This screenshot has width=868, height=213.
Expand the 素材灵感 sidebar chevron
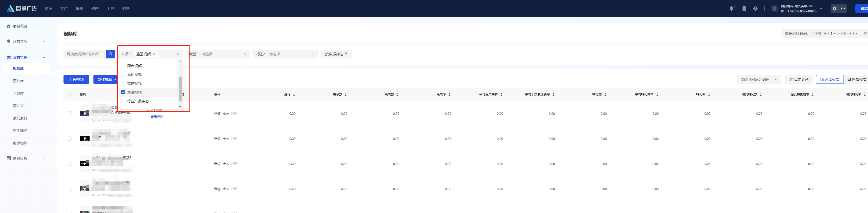[x=44, y=41]
